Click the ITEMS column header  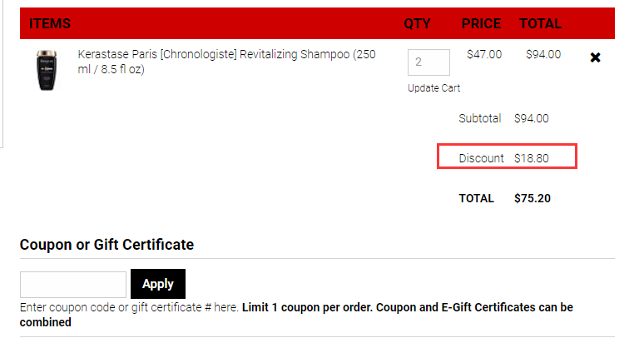point(50,23)
